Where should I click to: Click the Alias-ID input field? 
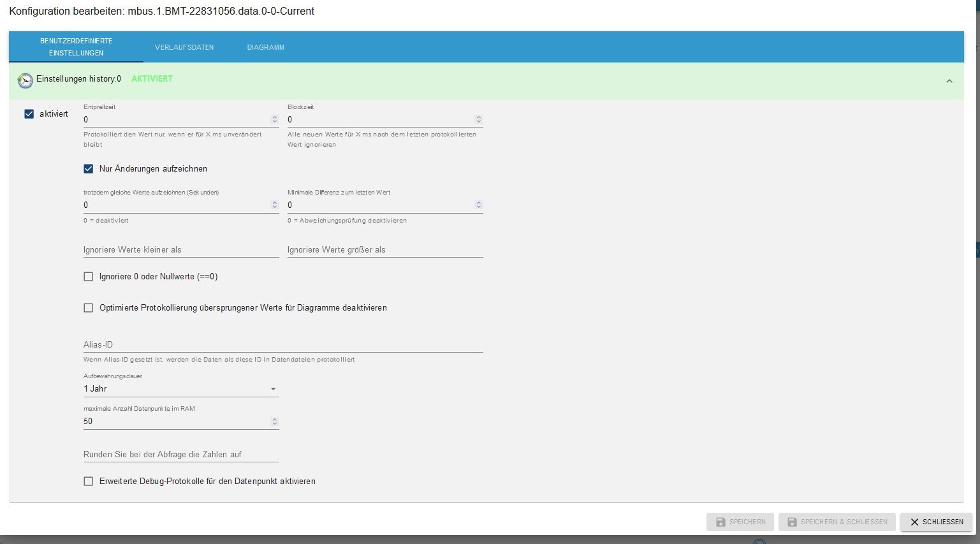click(283, 345)
